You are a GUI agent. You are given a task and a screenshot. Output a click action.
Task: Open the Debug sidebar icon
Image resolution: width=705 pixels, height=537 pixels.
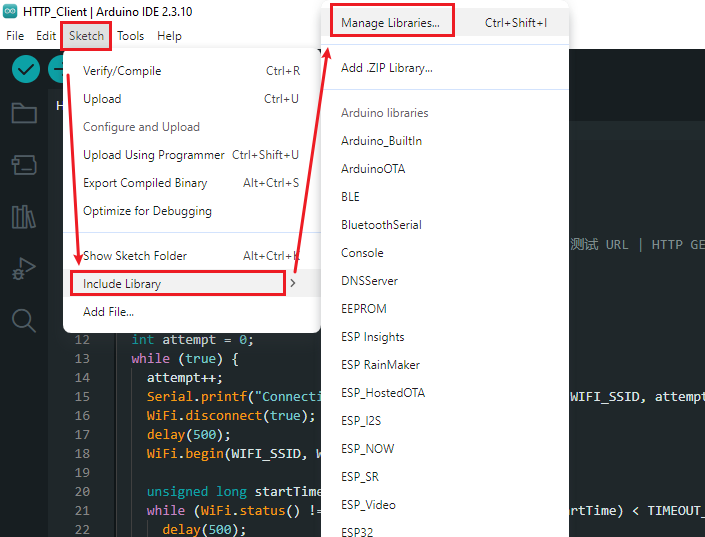(x=23, y=269)
